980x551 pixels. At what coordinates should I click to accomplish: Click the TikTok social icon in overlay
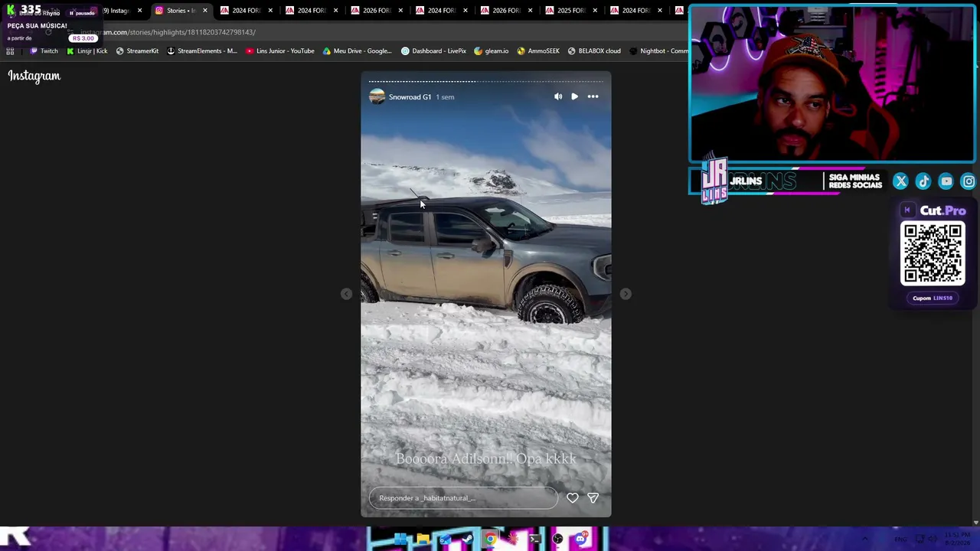[923, 181]
